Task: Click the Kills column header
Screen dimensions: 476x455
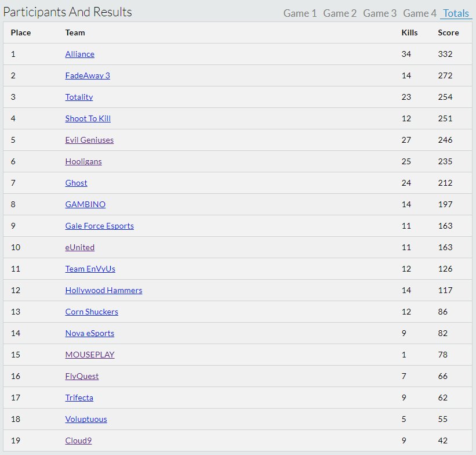Action: coord(409,32)
